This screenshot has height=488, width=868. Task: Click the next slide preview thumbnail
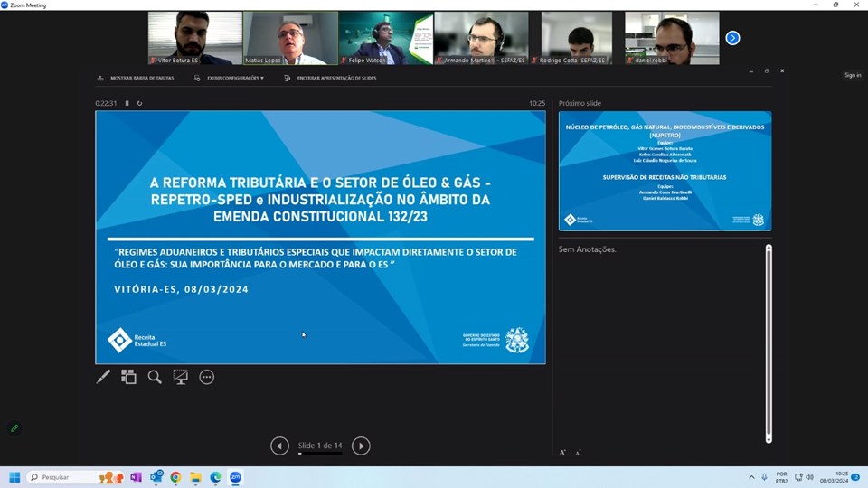665,171
